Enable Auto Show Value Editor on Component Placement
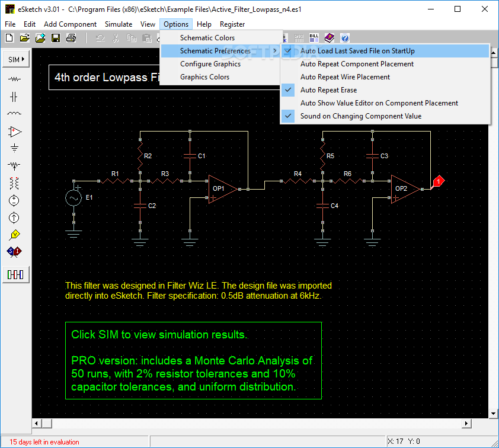 (385, 103)
